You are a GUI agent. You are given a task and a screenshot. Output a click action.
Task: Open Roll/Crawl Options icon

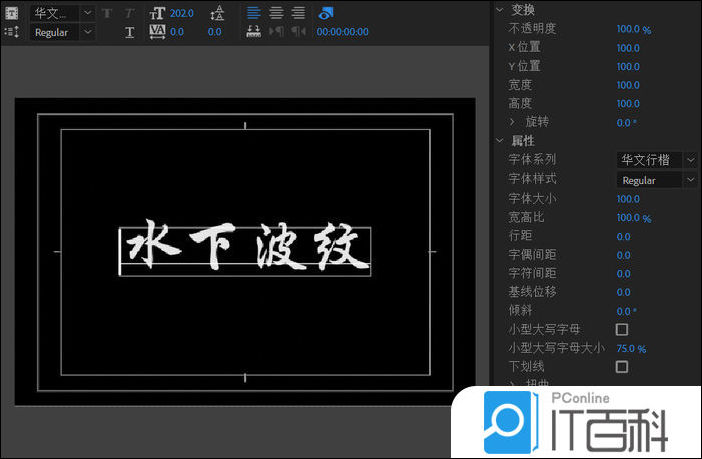pos(12,32)
